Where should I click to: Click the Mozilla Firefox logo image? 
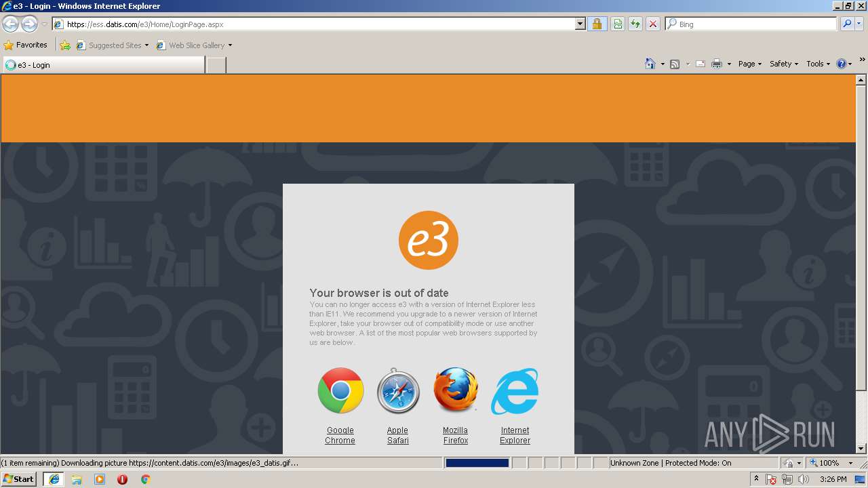(456, 390)
